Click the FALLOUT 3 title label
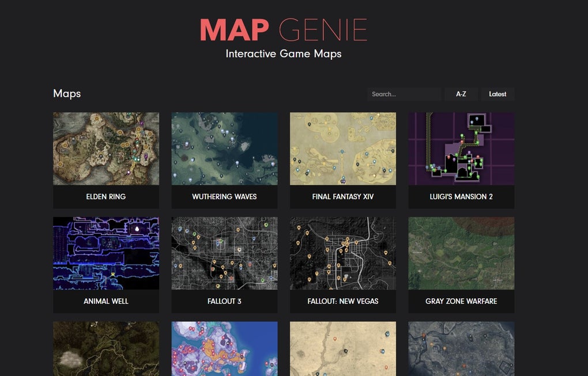Viewport: 588px width, 376px height. pos(225,301)
